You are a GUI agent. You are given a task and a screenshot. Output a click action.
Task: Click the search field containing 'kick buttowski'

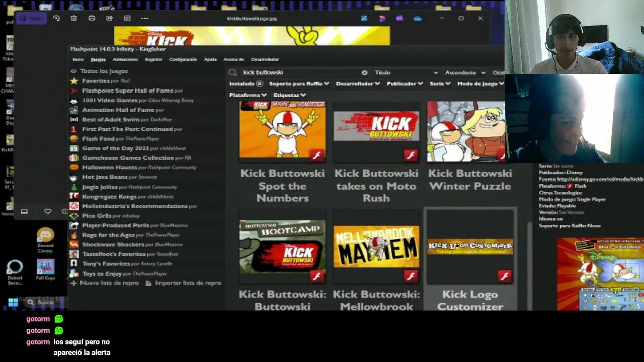[300, 72]
